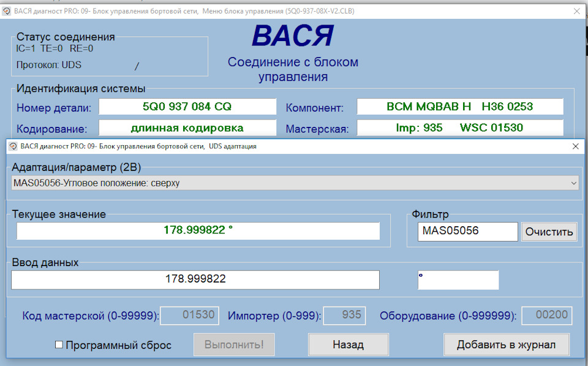
Task: Click the app icon in UDS адаптация title bar
Action: [13, 147]
